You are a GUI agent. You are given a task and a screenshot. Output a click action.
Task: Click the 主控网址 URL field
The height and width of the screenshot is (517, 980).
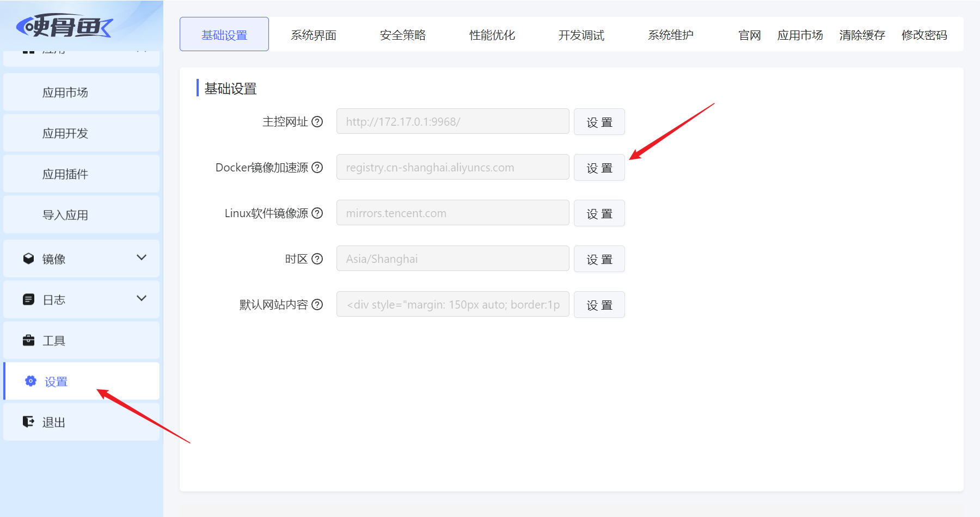coord(453,121)
